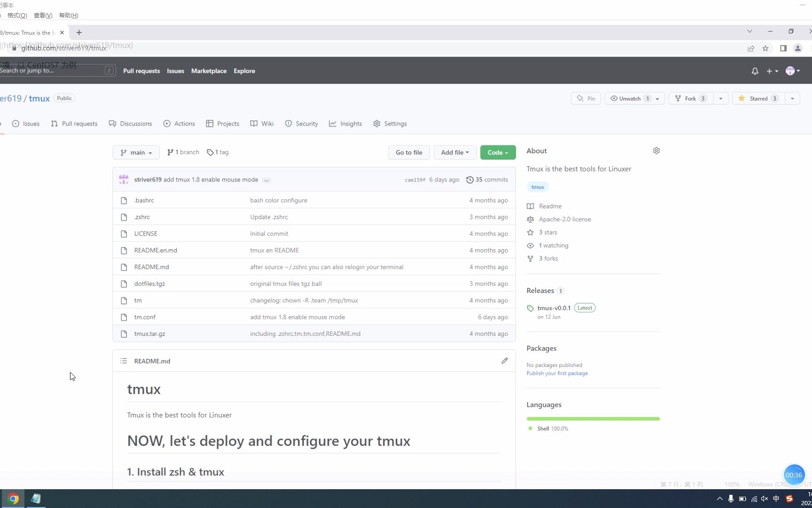Screen dimensions: 812x508
Task: View the 1 tag link
Action: 218,152
